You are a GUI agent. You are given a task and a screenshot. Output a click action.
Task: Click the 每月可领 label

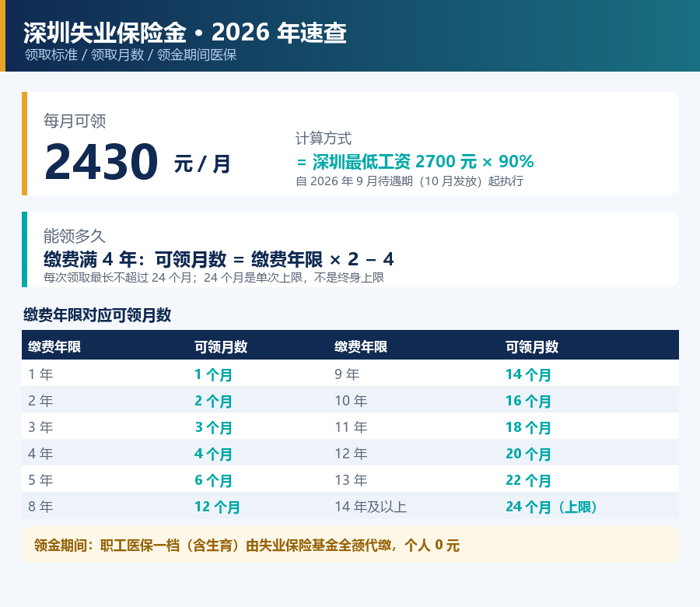tap(75, 121)
